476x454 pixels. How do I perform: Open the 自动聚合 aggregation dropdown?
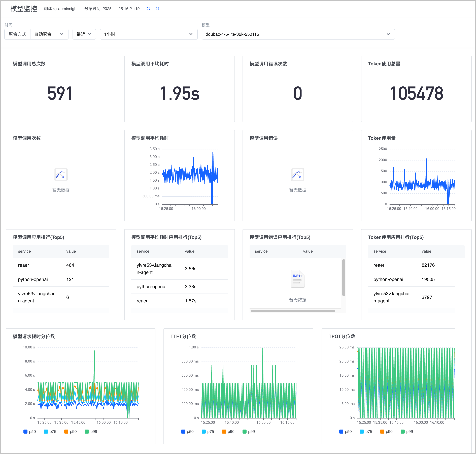point(49,34)
